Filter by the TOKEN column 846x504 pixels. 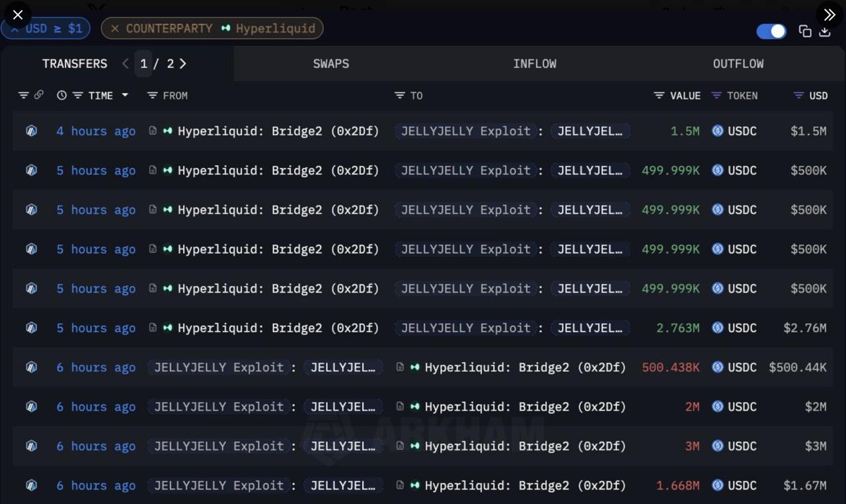(x=716, y=95)
